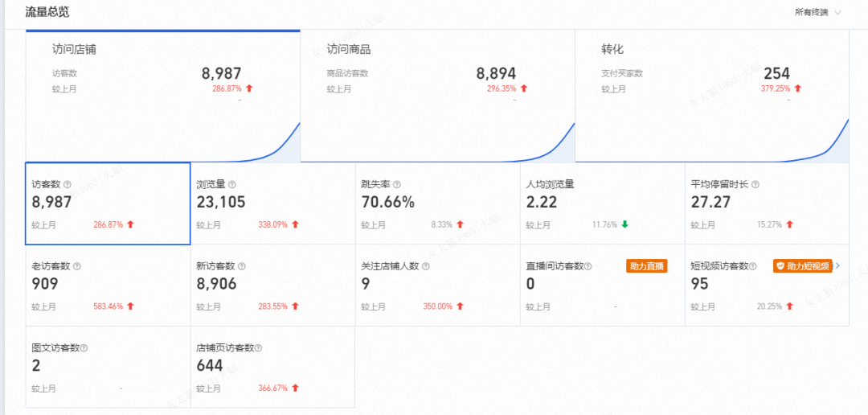Image resolution: width=868 pixels, height=415 pixels.
Task: Click the 浏览量 value 23,105
Action: (221, 203)
